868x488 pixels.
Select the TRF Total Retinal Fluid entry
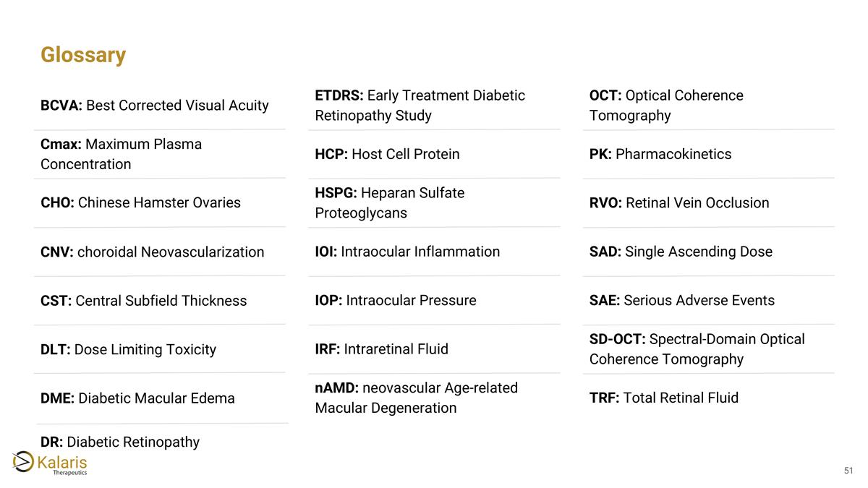[664, 398]
